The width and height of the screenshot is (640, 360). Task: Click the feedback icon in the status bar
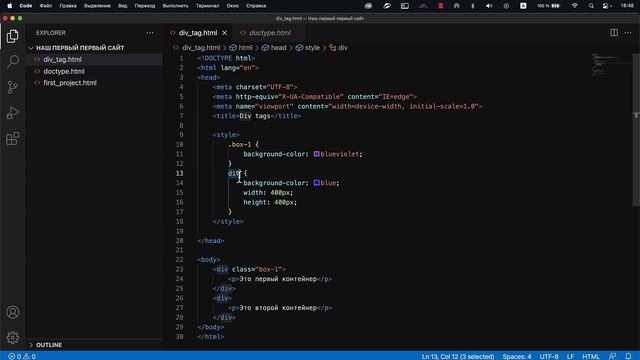pyautogui.click(x=613, y=356)
